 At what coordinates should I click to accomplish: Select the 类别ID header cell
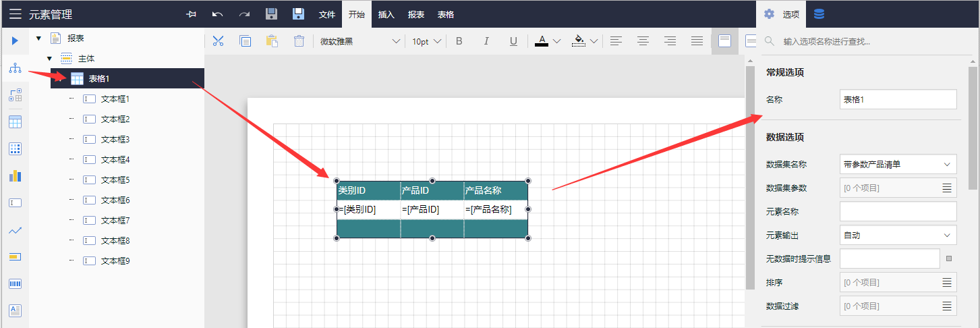[368, 190]
